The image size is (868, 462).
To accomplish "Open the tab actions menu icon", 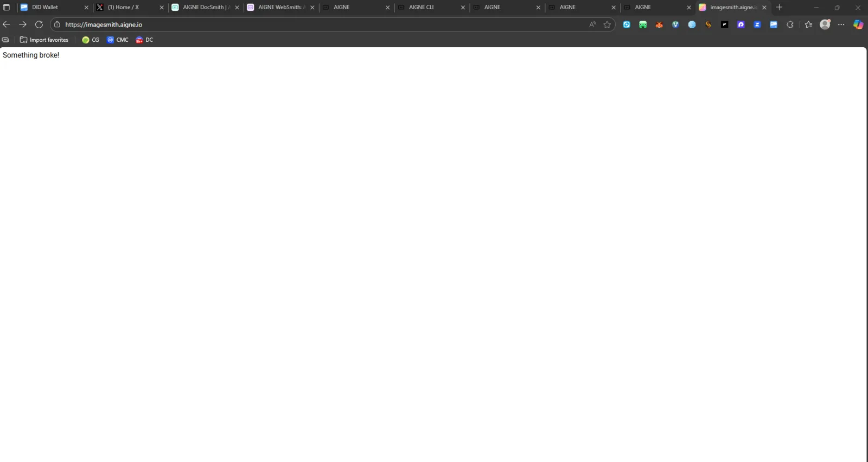I will [7, 7].
